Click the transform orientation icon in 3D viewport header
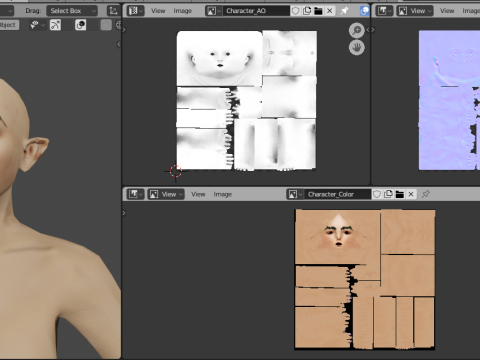 click(x=113, y=11)
